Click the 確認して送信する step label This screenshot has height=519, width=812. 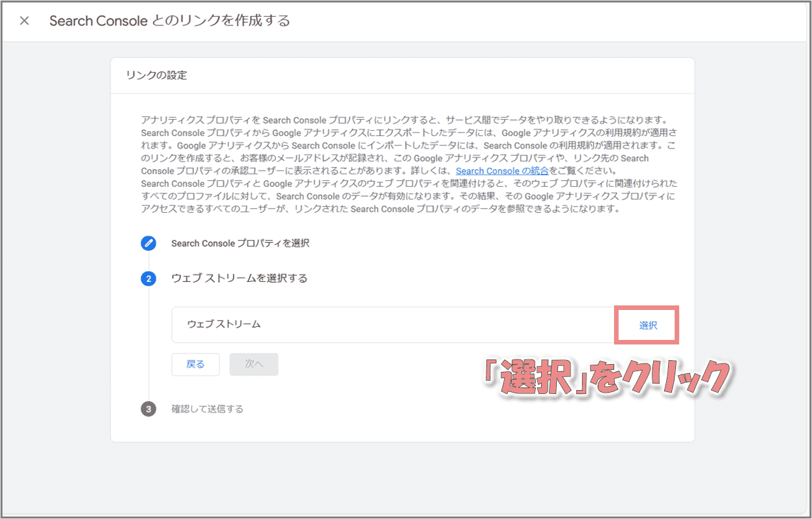pos(207,410)
